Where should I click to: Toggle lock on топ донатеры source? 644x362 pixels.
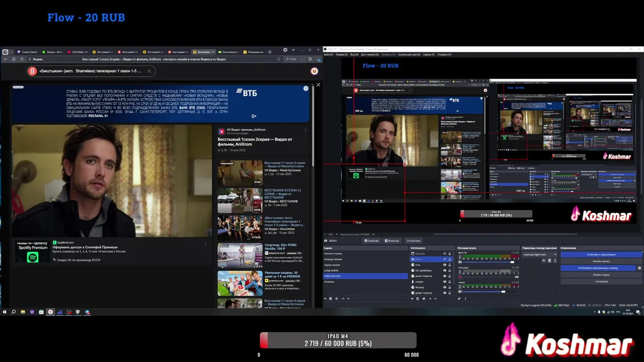coord(449,270)
